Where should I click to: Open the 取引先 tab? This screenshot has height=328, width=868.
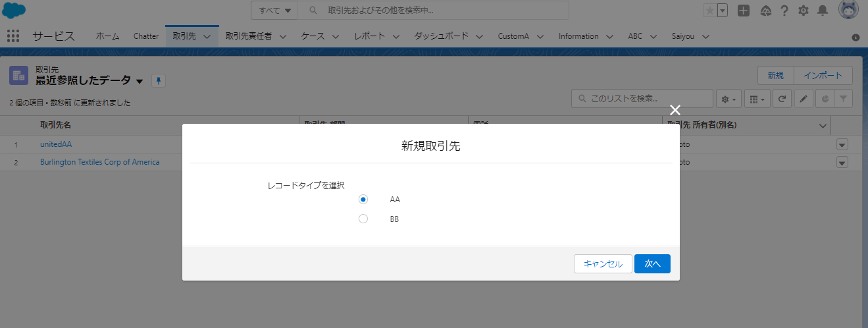tap(184, 36)
